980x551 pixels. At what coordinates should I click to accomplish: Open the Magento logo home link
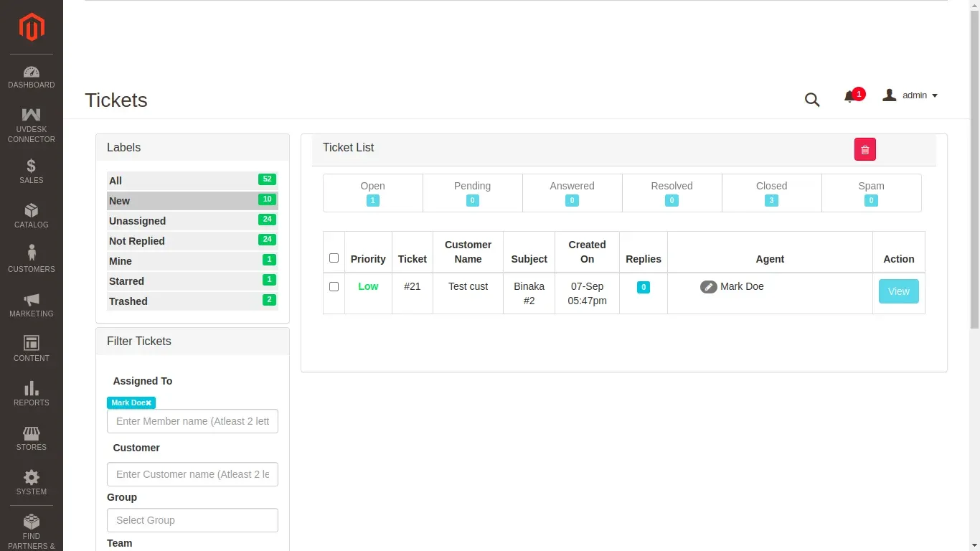[32, 27]
